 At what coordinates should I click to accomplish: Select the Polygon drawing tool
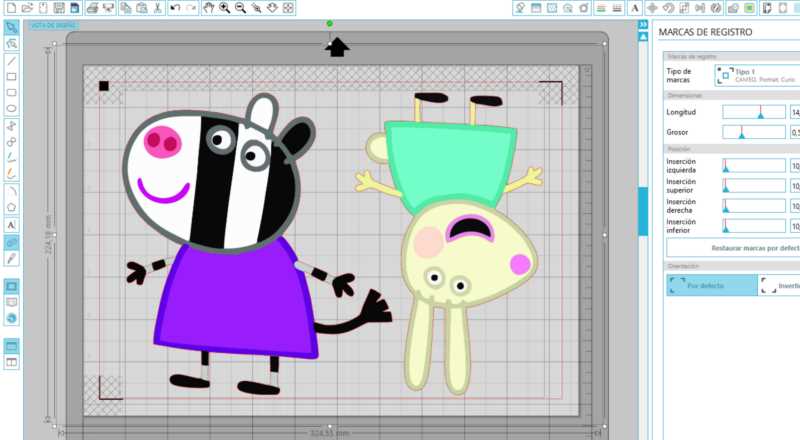(11, 207)
